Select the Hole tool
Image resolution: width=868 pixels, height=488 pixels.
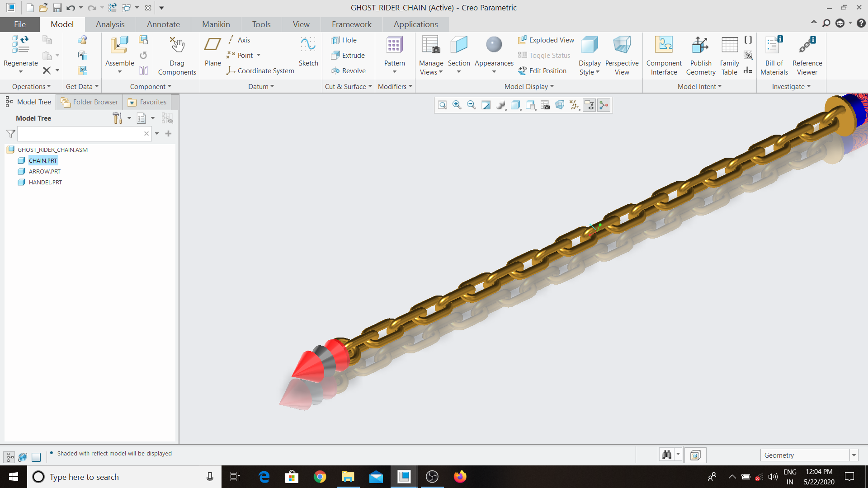click(344, 40)
